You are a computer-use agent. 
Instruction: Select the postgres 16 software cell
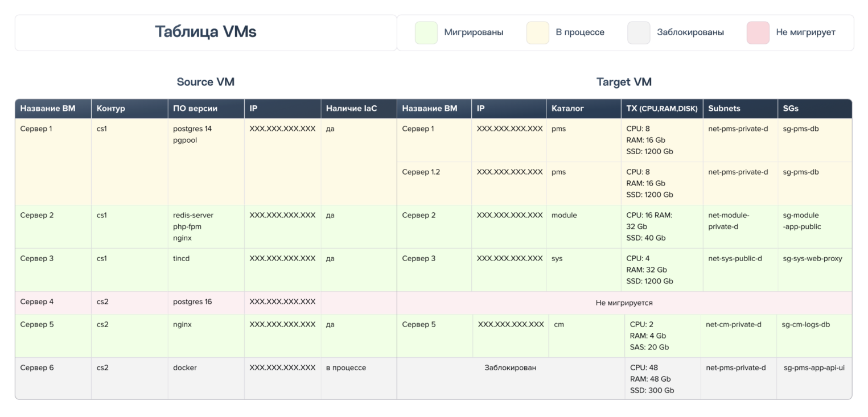(x=192, y=302)
